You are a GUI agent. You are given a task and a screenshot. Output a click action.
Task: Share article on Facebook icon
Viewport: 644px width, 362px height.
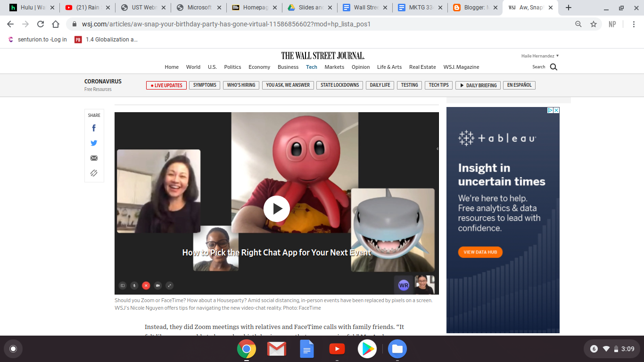tap(94, 128)
